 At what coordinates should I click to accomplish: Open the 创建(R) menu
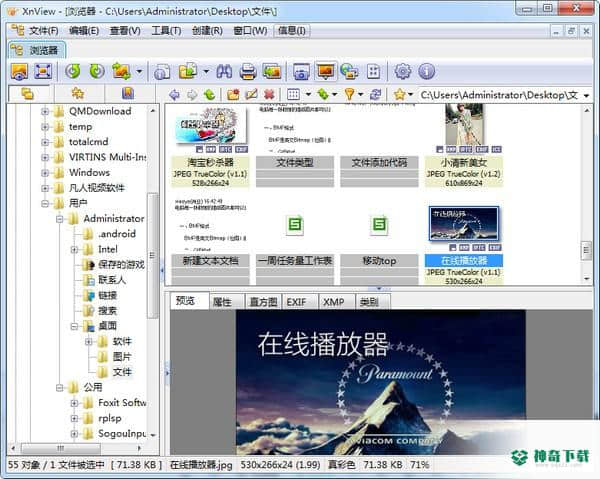pos(207,31)
